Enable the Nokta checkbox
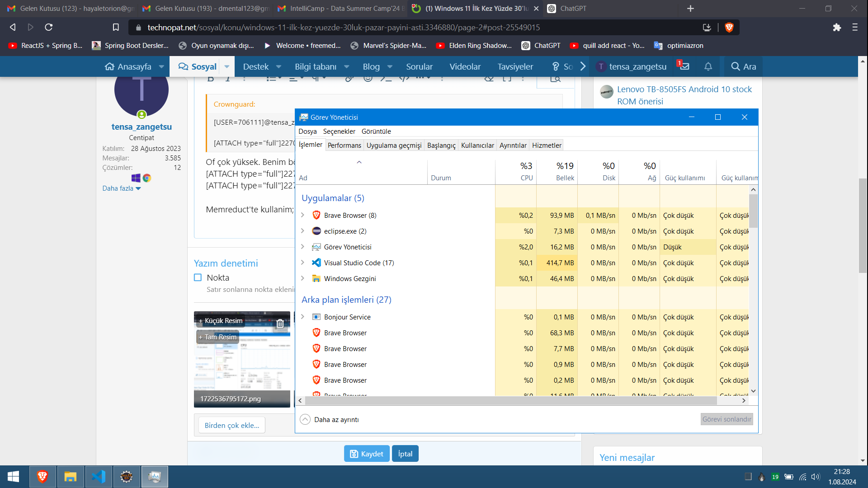This screenshot has height=488, width=868. [198, 277]
